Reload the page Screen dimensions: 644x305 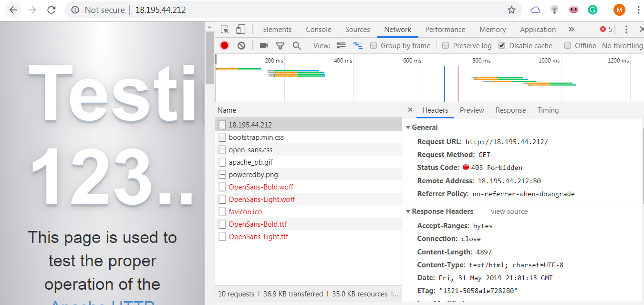tap(52, 10)
